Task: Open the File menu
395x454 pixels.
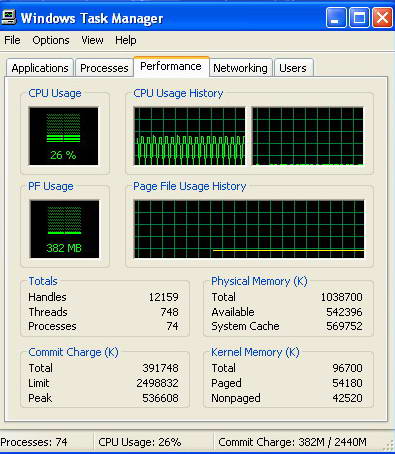Action: click(12, 40)
